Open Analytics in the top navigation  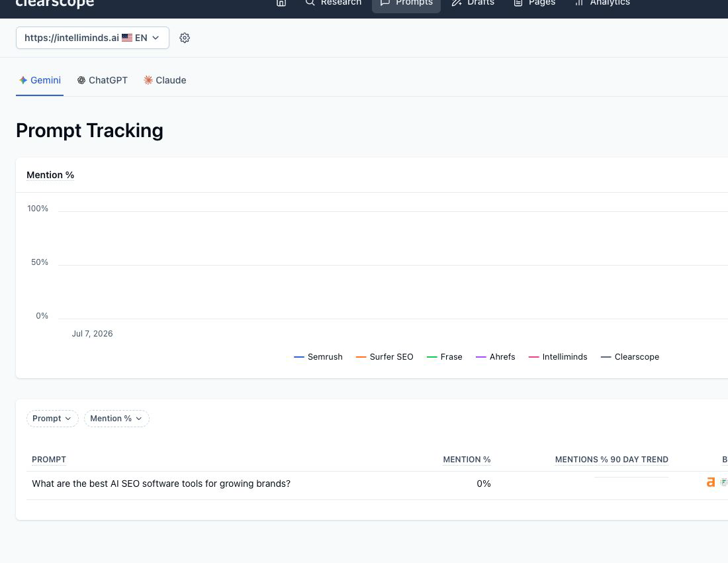click(602, 3)
